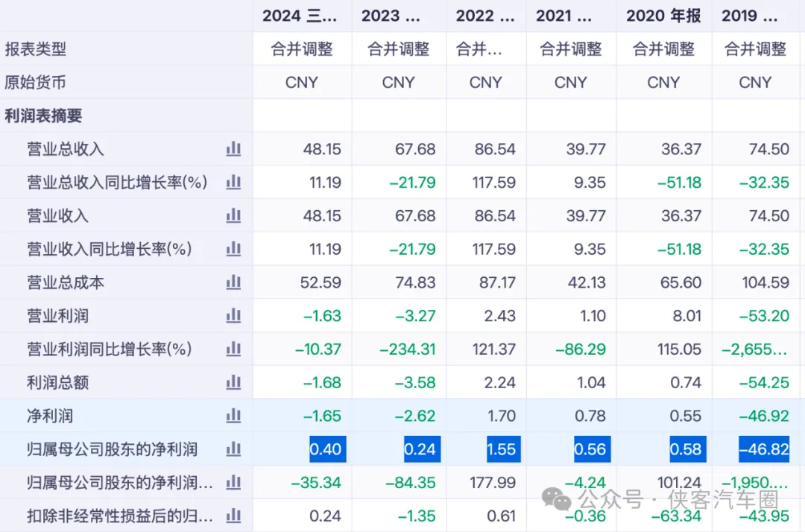The height and width of the screenshot is (532, 805).
Task: Click chart icon beside 营业总收入同比增长率(%)
Action: tap(233, 183)
